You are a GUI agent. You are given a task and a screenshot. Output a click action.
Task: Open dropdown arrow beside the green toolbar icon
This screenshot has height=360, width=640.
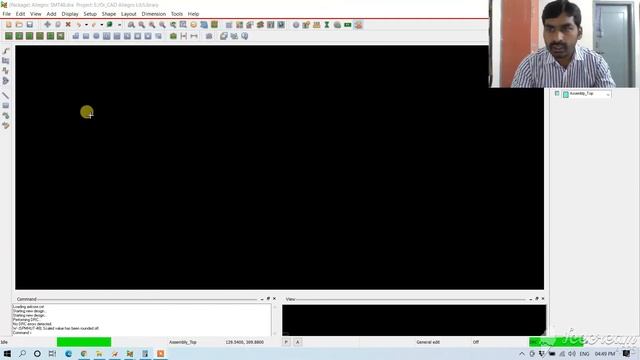120,25
